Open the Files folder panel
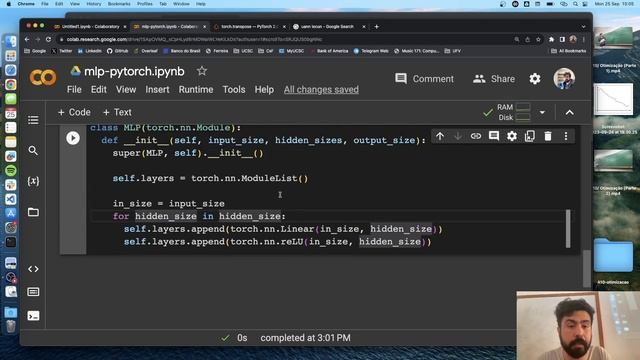 33,212
